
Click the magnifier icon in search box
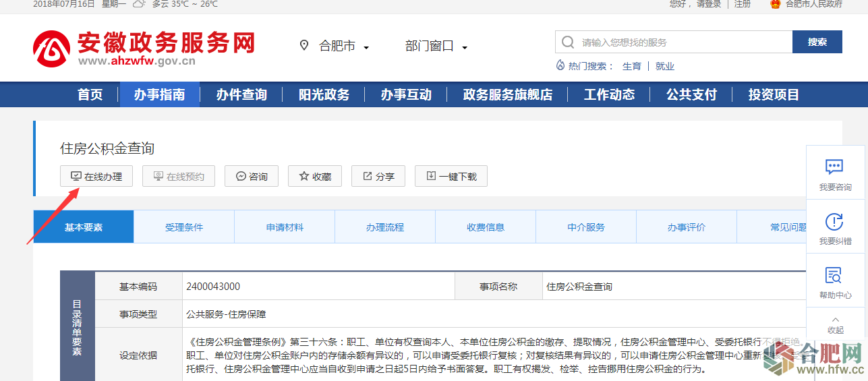pyautogui.click(x=568, y=42)
